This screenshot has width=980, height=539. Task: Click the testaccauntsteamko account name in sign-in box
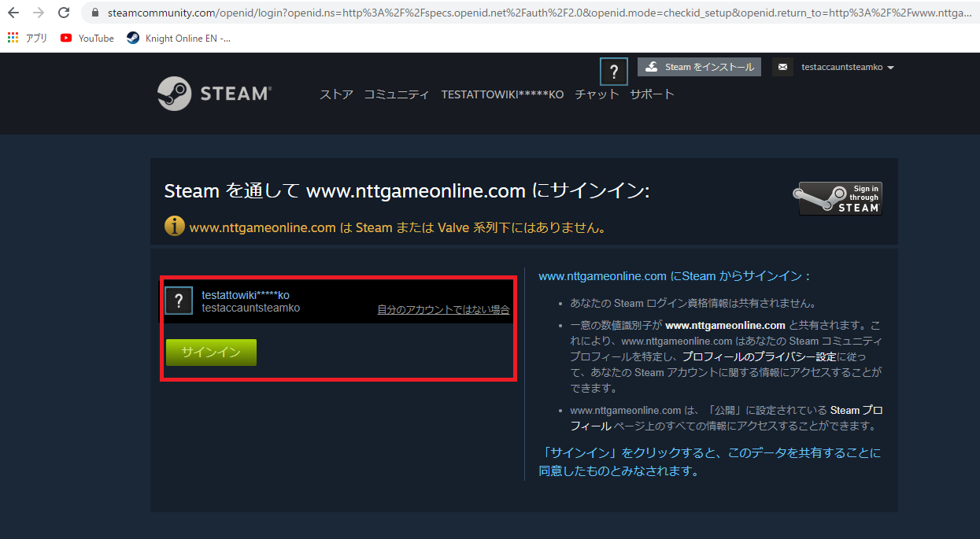pyautogui.click(x=250, y=308)
